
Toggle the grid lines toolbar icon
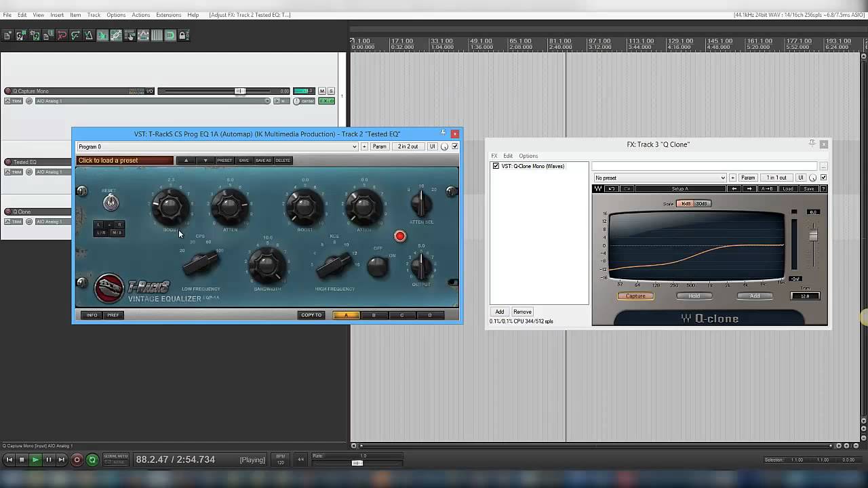[157, 35]
